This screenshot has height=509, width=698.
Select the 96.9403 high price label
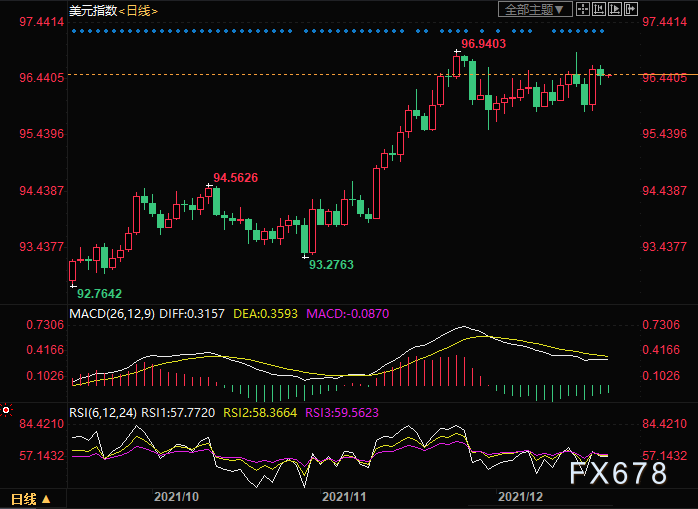pos(483,44)
